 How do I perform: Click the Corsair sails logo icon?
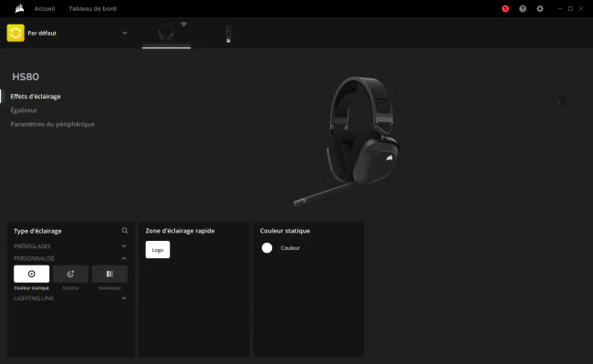point(19,8)
